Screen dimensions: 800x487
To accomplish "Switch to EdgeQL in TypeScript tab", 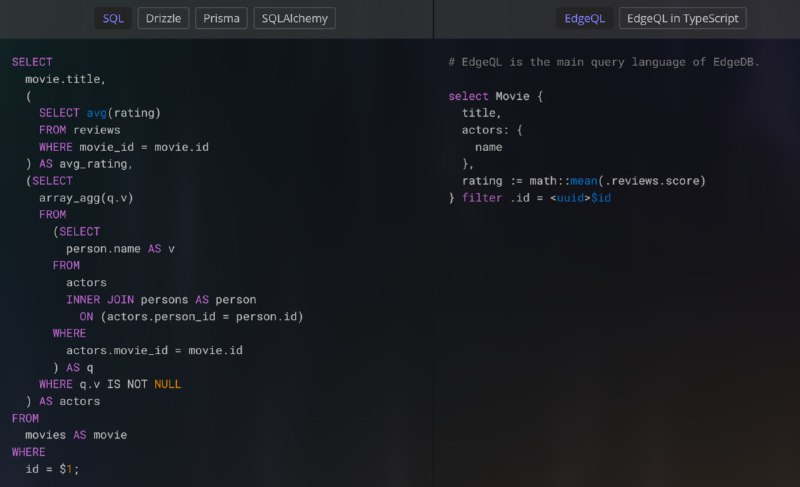I will point(682,18).
